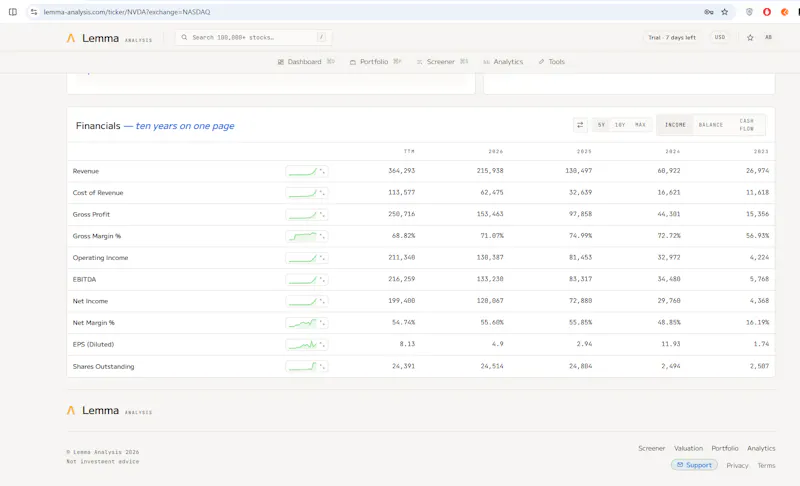Click browser site settings icon

click(34, 12)
